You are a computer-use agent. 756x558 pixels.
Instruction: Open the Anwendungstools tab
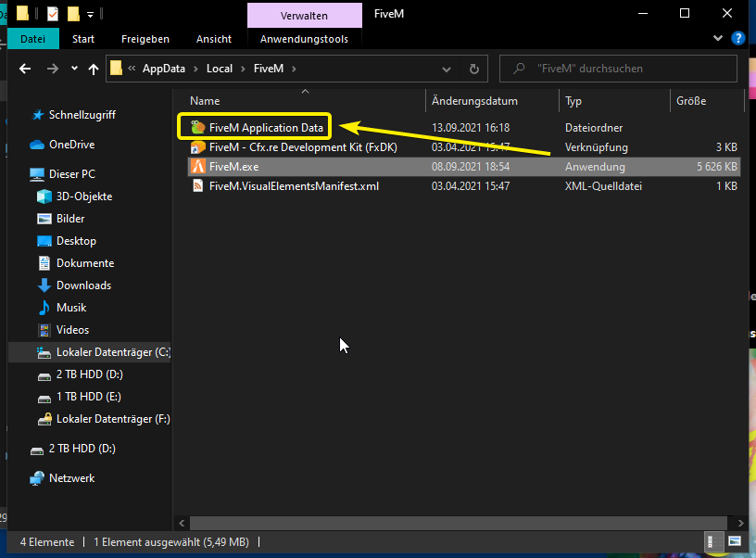click(x=304, y=39)
